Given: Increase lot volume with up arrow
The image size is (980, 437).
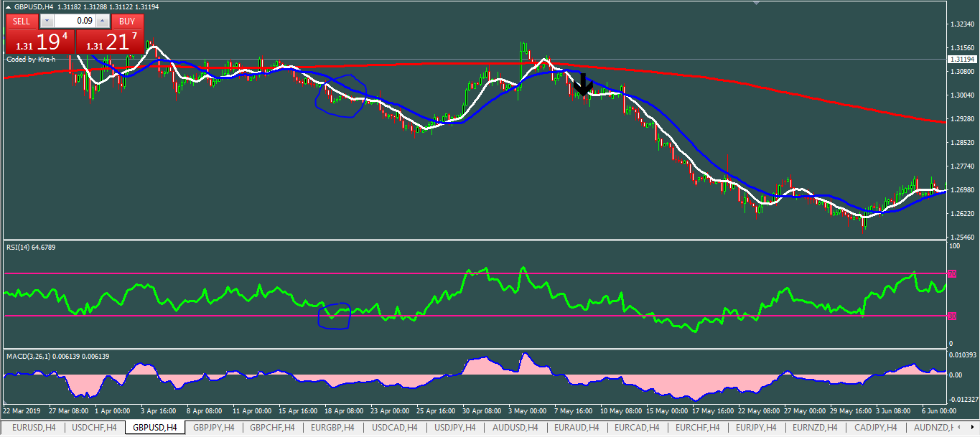Looking at the screenshot, I should (102, 22).
